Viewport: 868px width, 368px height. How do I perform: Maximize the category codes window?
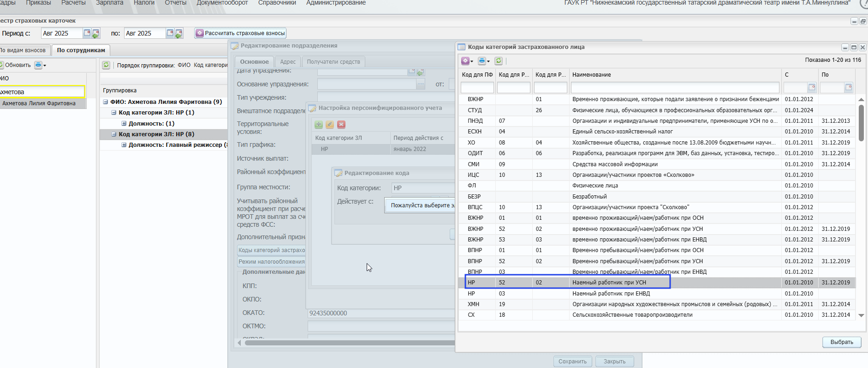(x=854, y=47)
